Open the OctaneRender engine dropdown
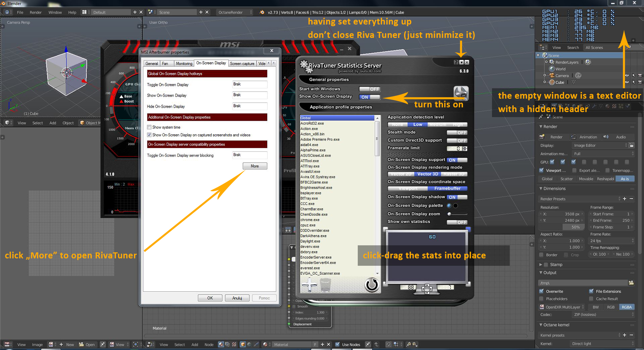This screenshot has width=644, height=350. (x=235, y=12)
